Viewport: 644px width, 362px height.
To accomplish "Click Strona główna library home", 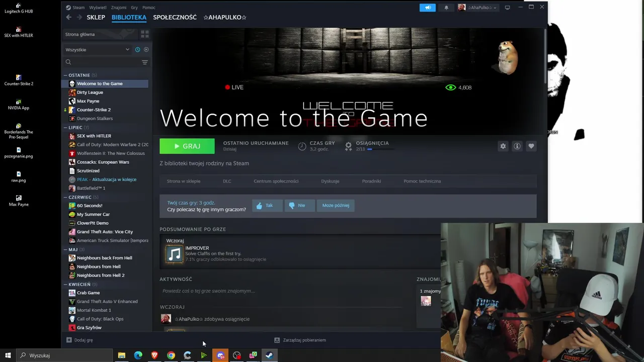I will pos(100,34).
